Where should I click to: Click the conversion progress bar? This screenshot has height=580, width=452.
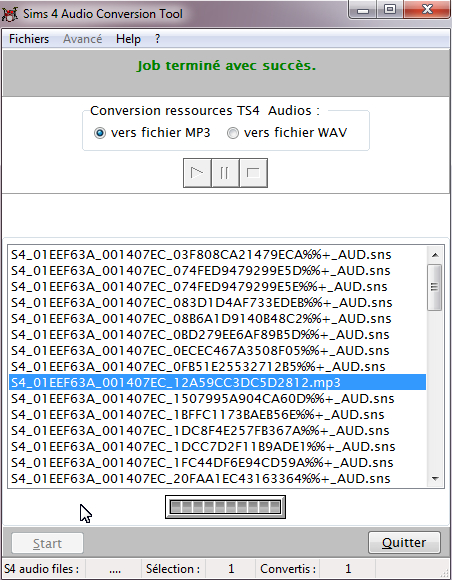pyautogui.click(x=225, y=507)
